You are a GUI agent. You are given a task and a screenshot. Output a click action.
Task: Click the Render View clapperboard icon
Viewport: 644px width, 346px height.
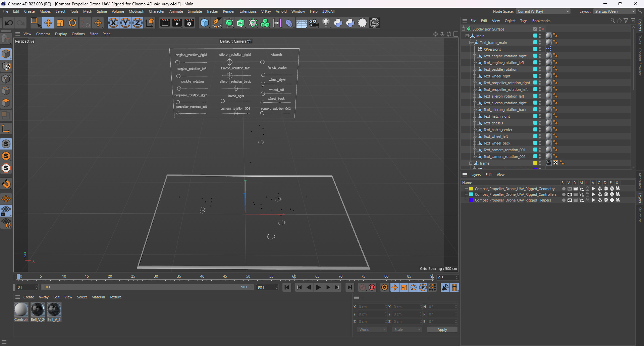pos(165,23)
